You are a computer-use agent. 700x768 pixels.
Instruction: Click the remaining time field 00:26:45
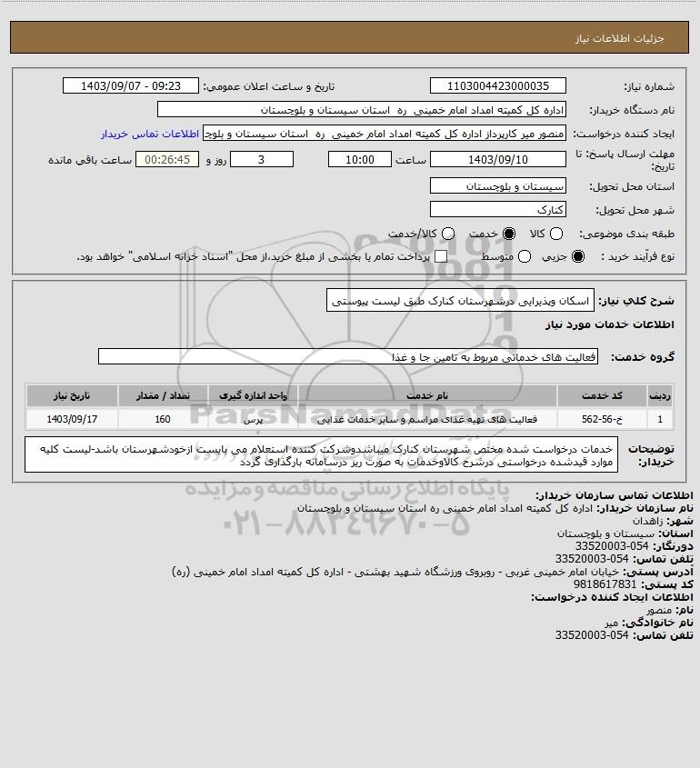point(167,159)
